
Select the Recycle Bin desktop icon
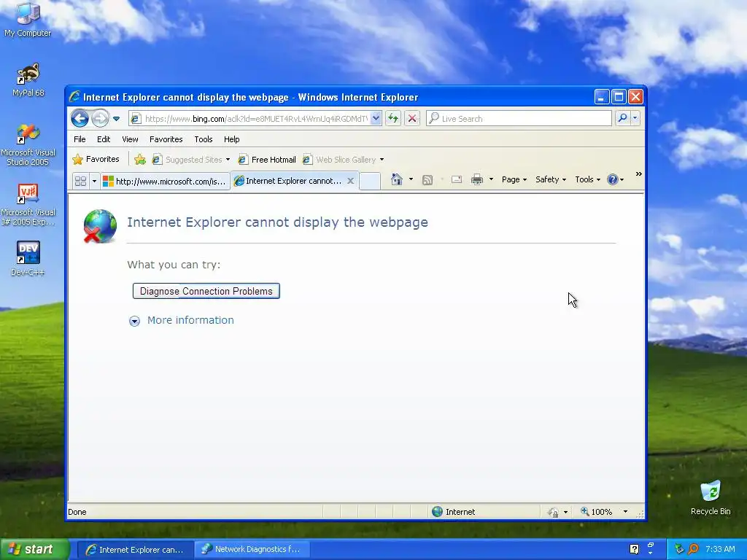[711, 498]
